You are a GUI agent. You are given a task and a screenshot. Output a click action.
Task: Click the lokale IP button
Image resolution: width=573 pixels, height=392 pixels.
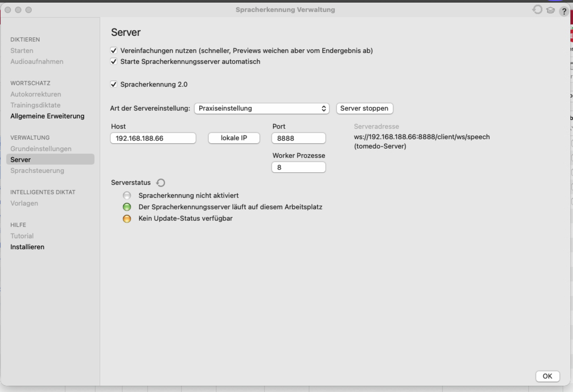tap(234, 138)
